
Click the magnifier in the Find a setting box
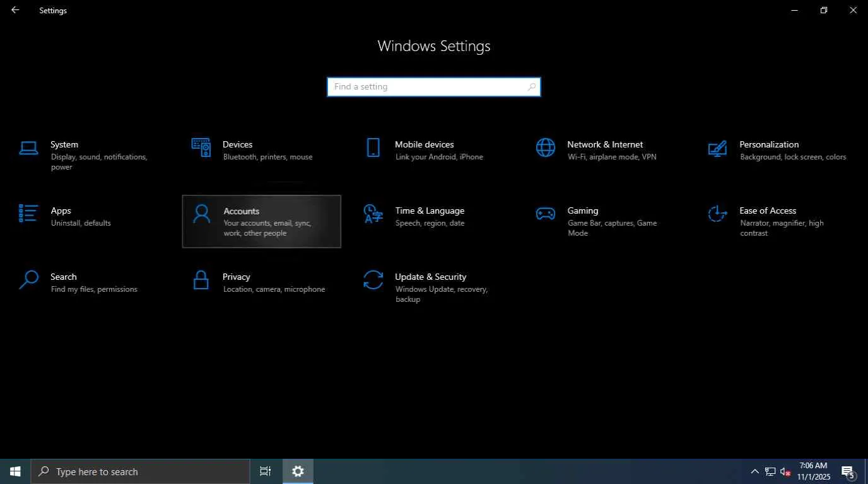click(532, 87)
